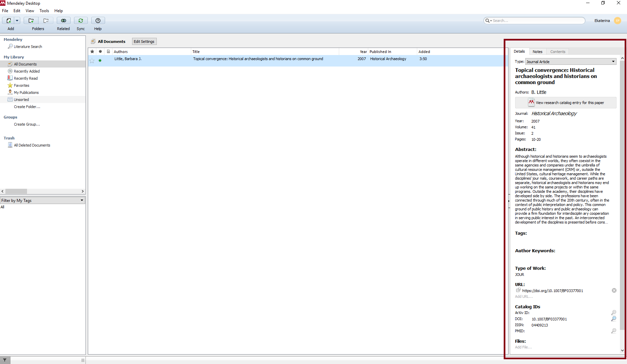The image size is (627, 364).
Task: Sort by the favorite star column header
Action: (92, 52)
